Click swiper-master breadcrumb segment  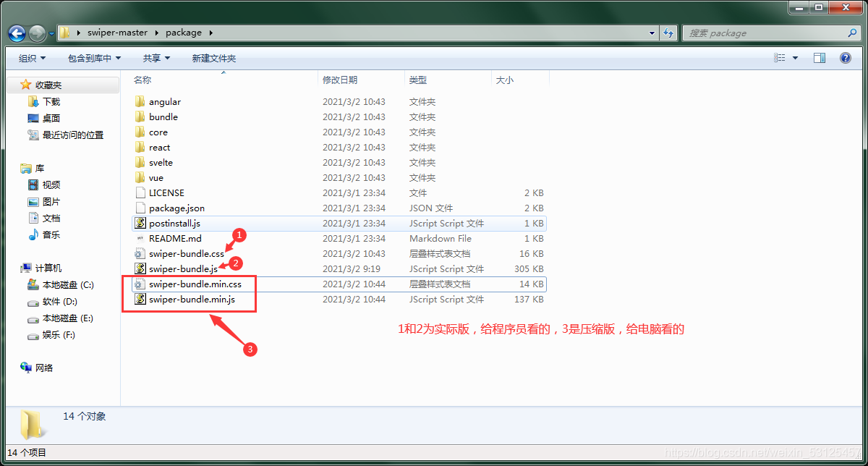tap(117, 33)
